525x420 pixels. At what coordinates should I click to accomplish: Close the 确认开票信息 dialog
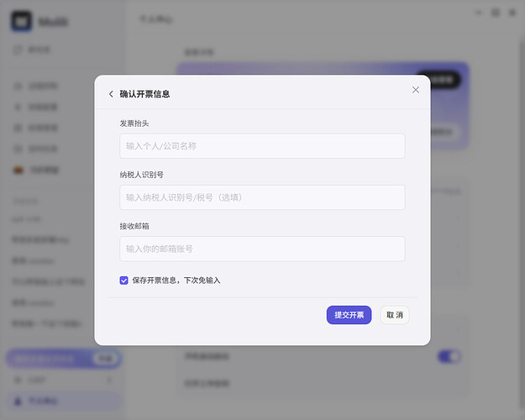click(416, 90)
